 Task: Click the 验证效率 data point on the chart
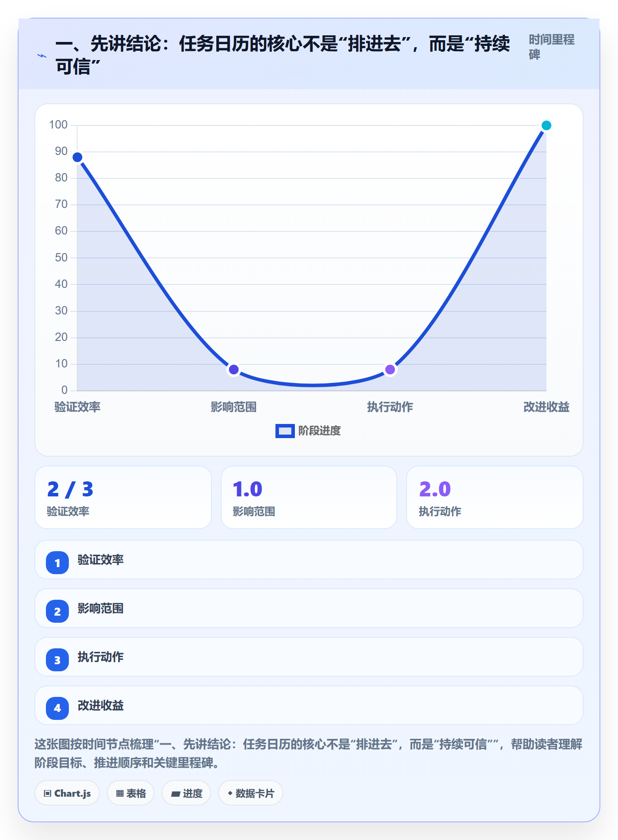[78, 157]
